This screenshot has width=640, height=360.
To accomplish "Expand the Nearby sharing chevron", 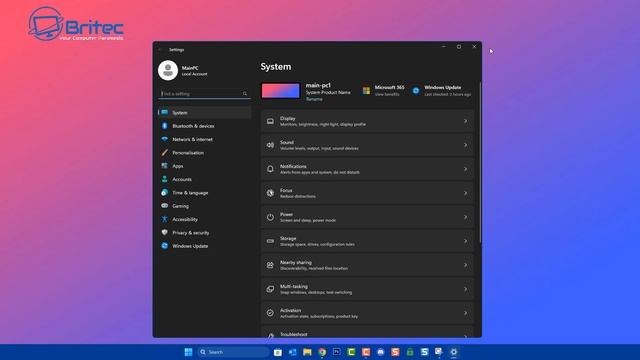I will coord(465,265).
